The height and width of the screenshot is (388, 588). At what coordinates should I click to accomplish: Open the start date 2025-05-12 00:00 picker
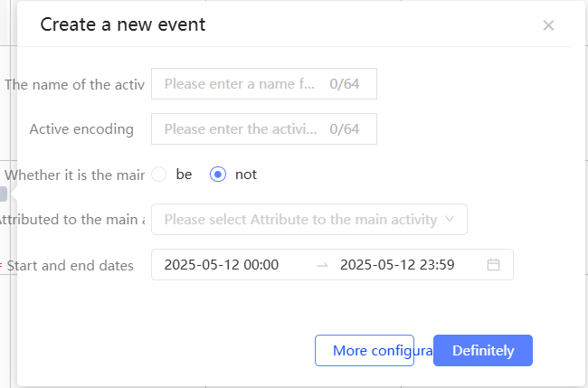point(222,265)
